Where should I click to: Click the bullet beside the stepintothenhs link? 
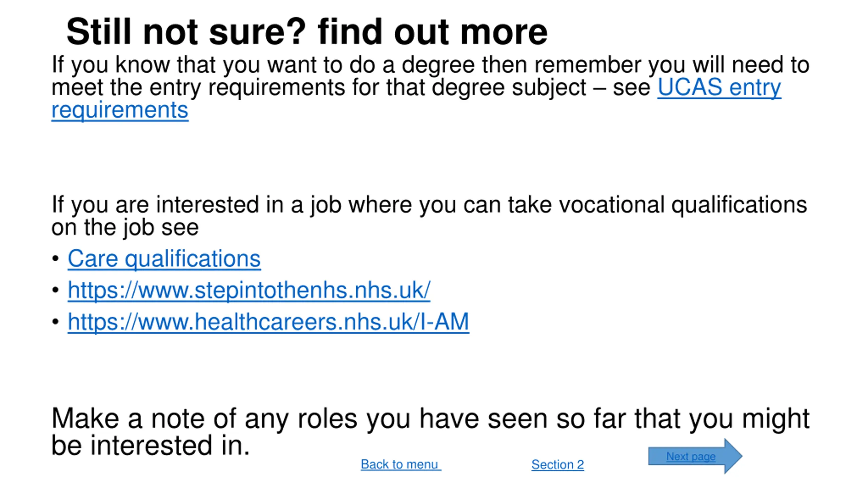click(56, 290)
